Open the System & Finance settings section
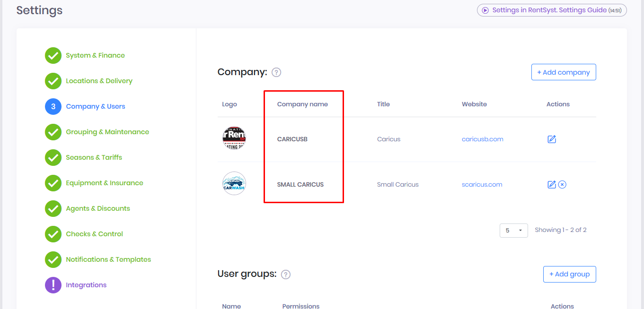644x309 pixels. coord(95,55)
